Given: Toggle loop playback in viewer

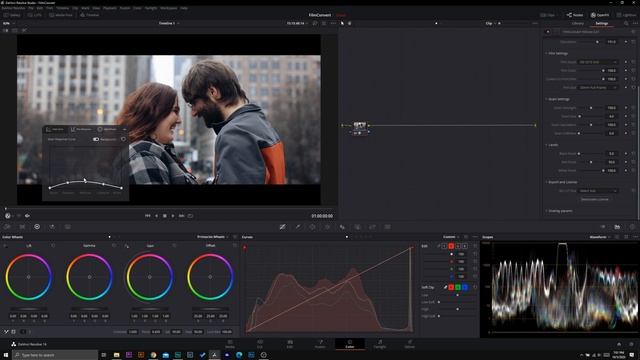Looking at the screenshot, I should coord(190,216).
